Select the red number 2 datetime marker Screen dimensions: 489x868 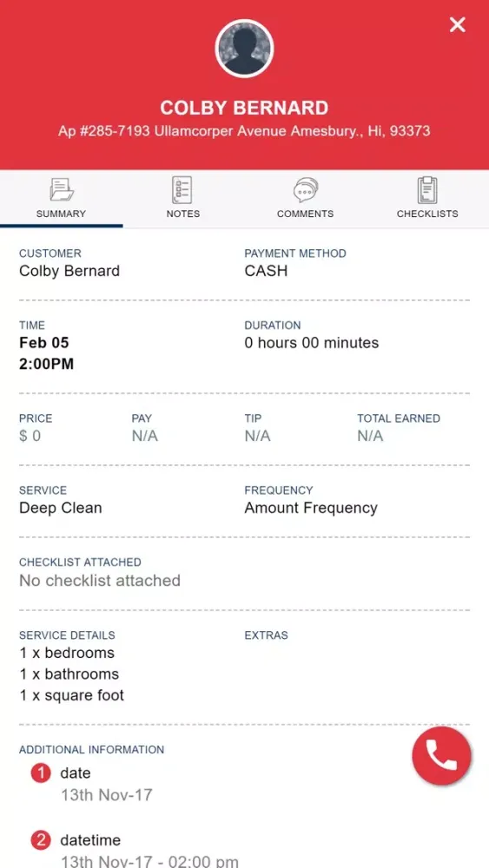click(x=41, y=840)
